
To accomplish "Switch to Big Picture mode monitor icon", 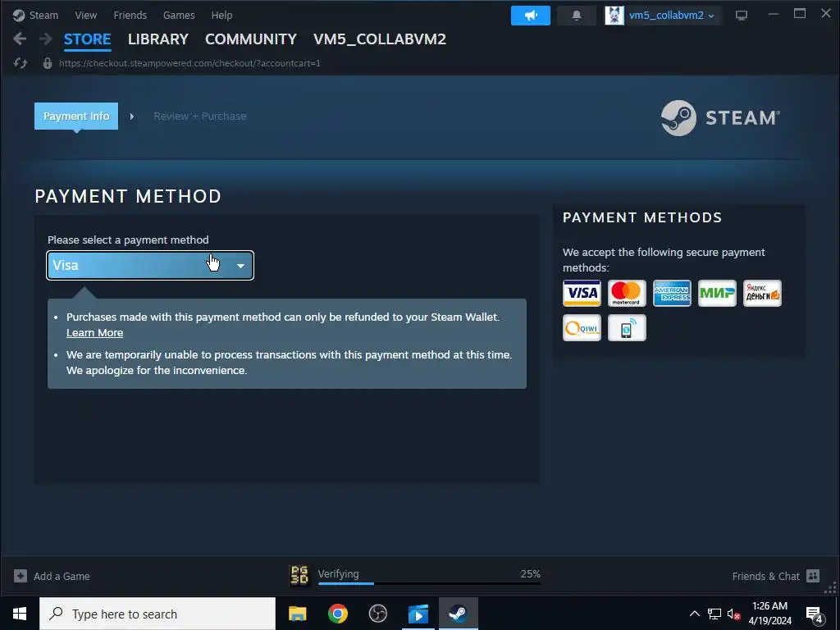I will [742, 16].
